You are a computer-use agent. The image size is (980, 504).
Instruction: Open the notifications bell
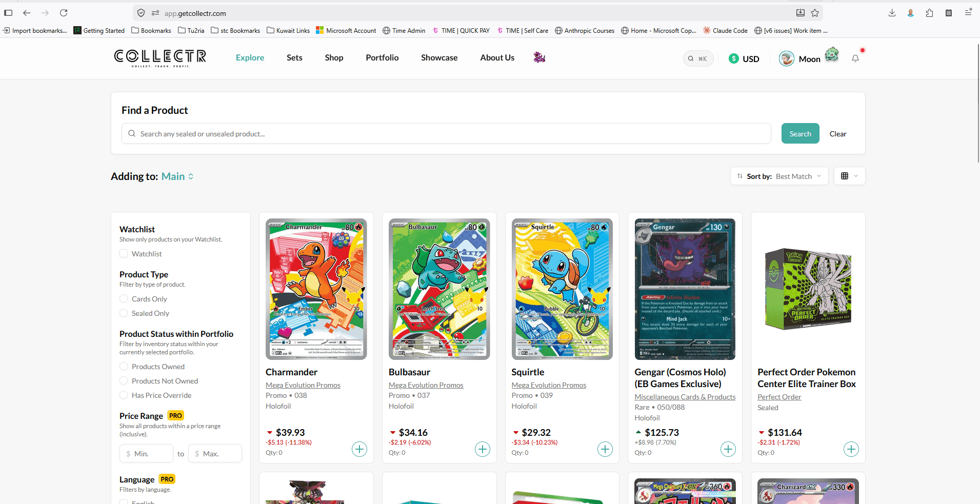[855, 58]
